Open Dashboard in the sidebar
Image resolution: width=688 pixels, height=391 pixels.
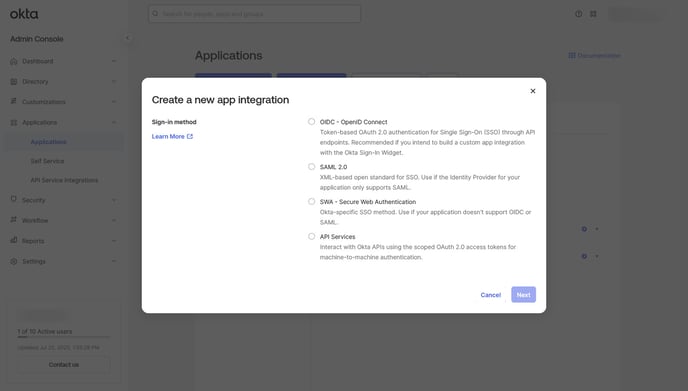point(38,61)
